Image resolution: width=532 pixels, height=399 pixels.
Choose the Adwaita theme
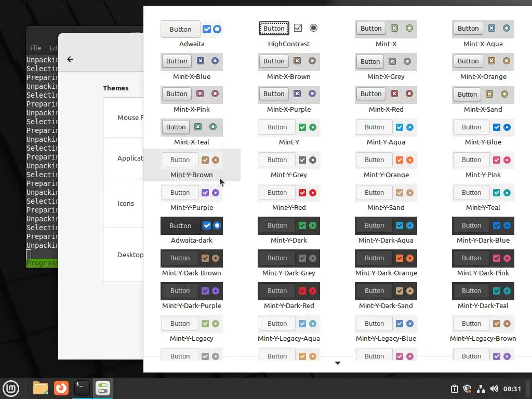pos(192,34)
